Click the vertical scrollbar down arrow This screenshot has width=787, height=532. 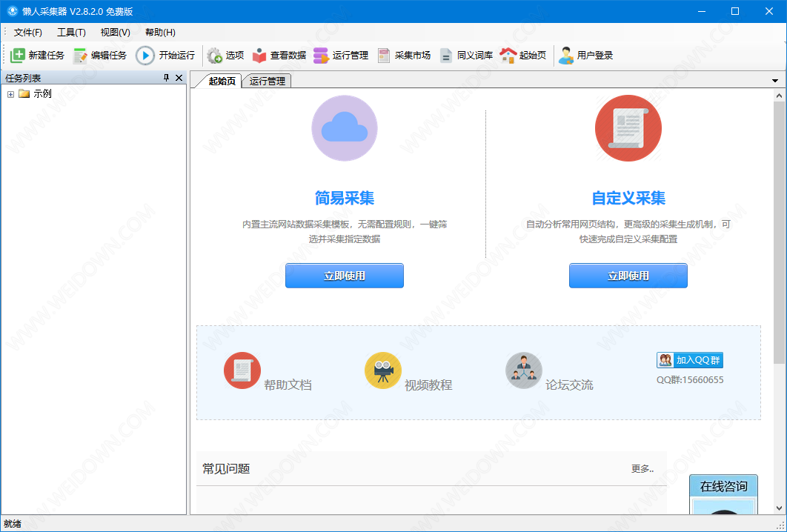[779, 508]
